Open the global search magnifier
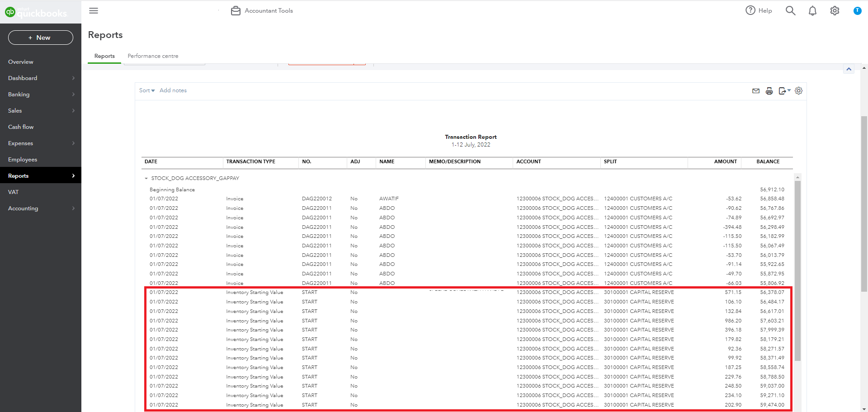Image resolution: width=868 pixels, height=412 pixels. [790, 10]
